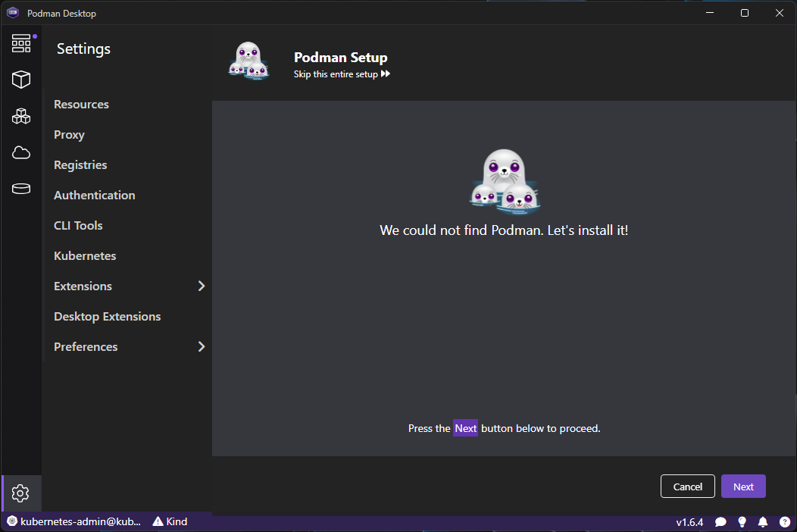Open the Dashboard icon in sidebar
Screen dimensions: 797x532
21,43
